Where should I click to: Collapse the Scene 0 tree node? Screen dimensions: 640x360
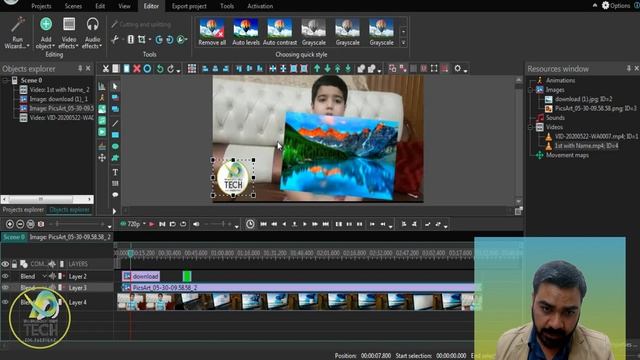pos(6,80)
